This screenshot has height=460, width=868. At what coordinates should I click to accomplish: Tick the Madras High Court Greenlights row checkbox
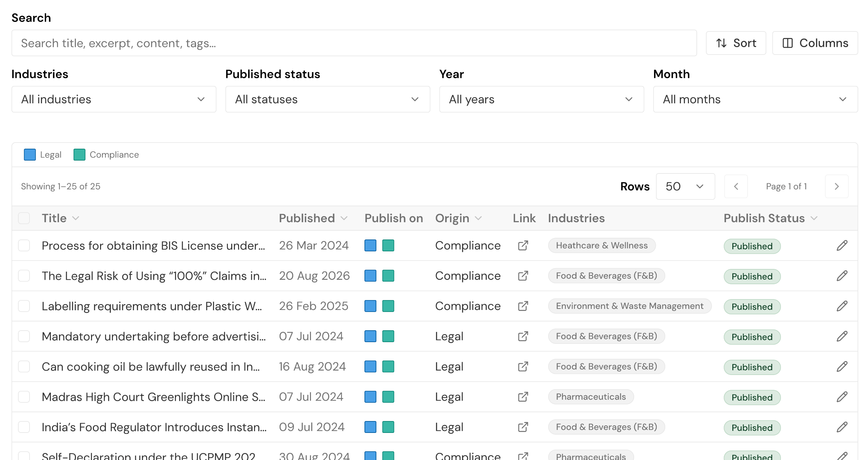coord(24,397)
